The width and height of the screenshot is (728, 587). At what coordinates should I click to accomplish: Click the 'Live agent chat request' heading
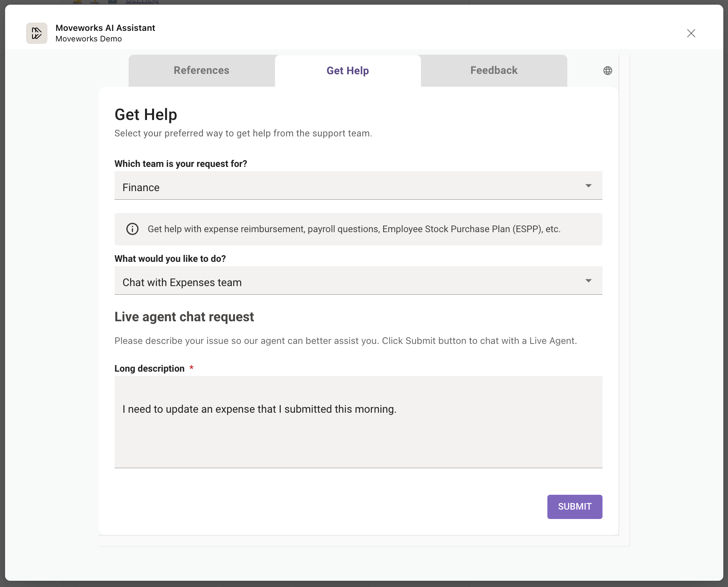point(184,317)
